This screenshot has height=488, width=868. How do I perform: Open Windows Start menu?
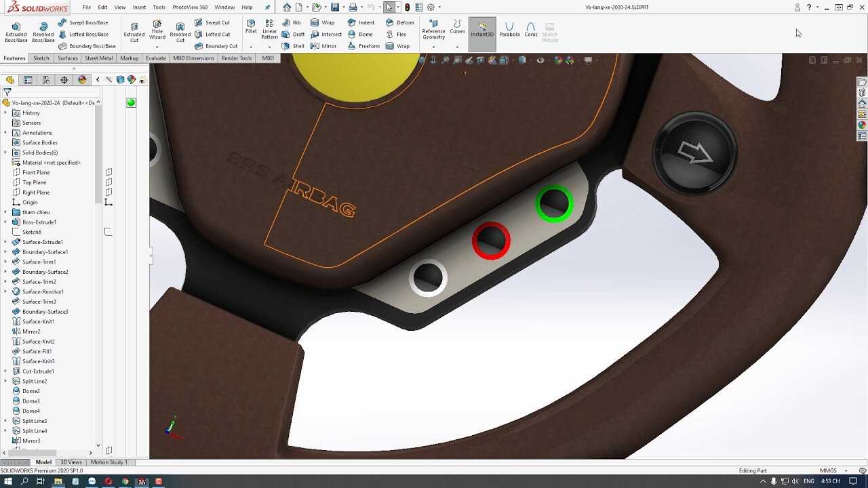(8, 481)
